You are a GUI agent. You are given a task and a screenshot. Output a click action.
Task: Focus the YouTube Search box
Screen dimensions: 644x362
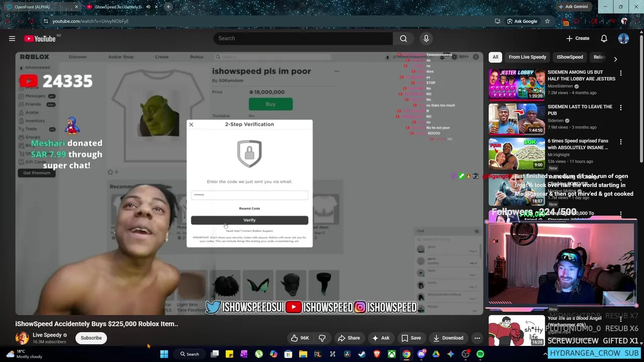tap(303, 38)
